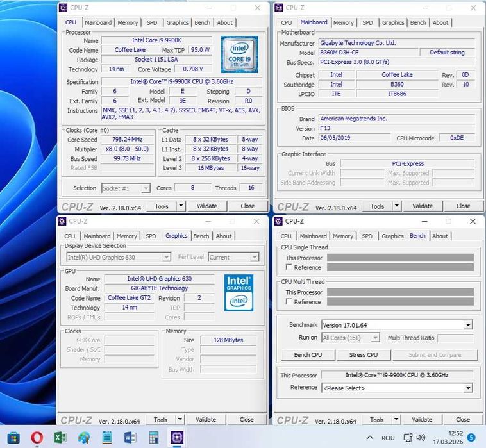Open SPD tab in the Mainboard window
The height and width of the screenshot is (448, 486).
pos(368,22)
